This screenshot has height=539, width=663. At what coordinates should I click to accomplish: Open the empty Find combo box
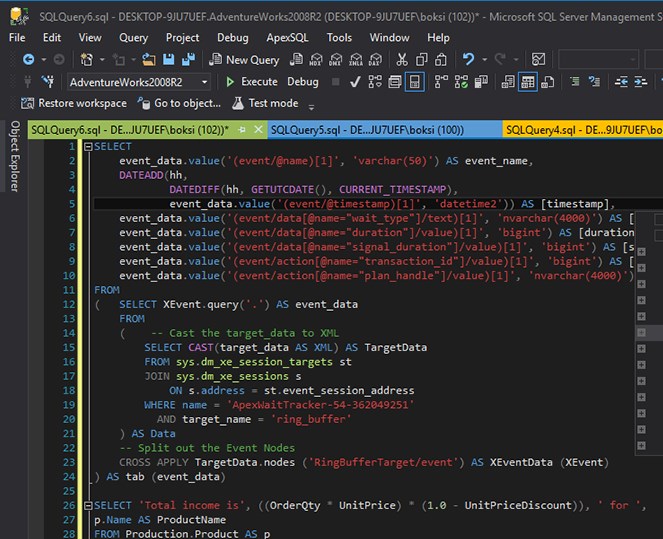pyautogui.click(x=598, y=60)
